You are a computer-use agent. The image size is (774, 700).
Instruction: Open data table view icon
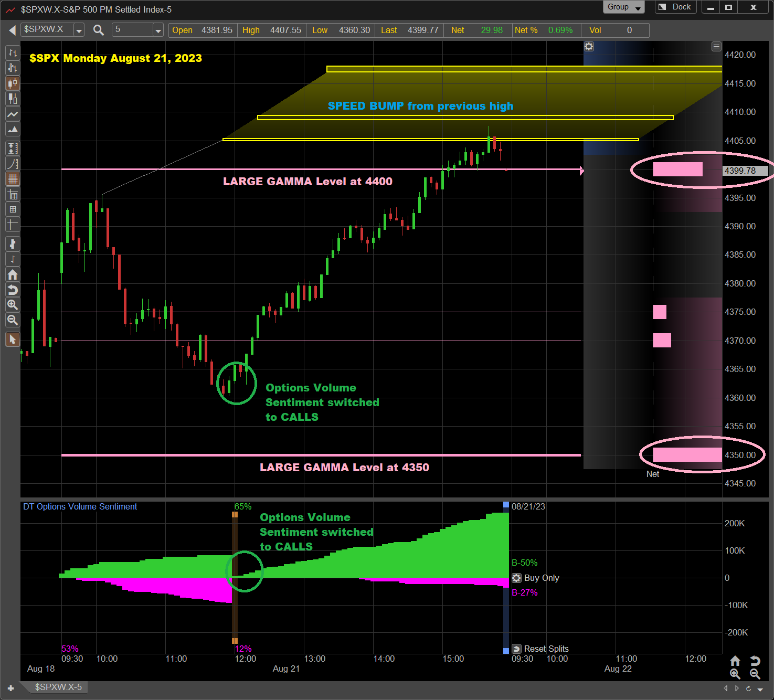click(x=13, y=195)
